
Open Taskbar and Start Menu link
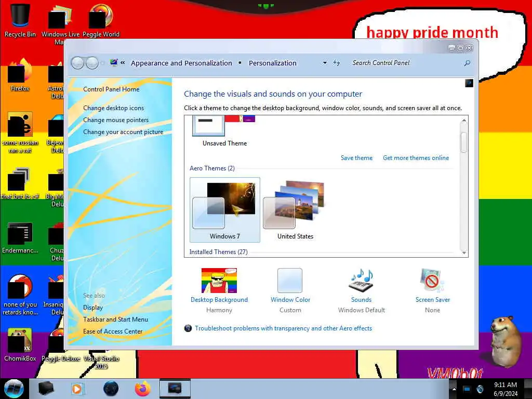tap(115, 320)
